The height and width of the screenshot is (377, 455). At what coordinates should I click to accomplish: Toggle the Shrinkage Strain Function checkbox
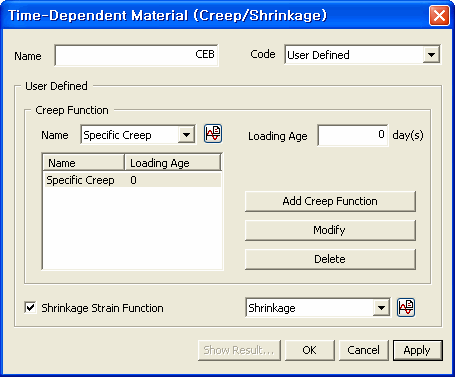(30, 307)
